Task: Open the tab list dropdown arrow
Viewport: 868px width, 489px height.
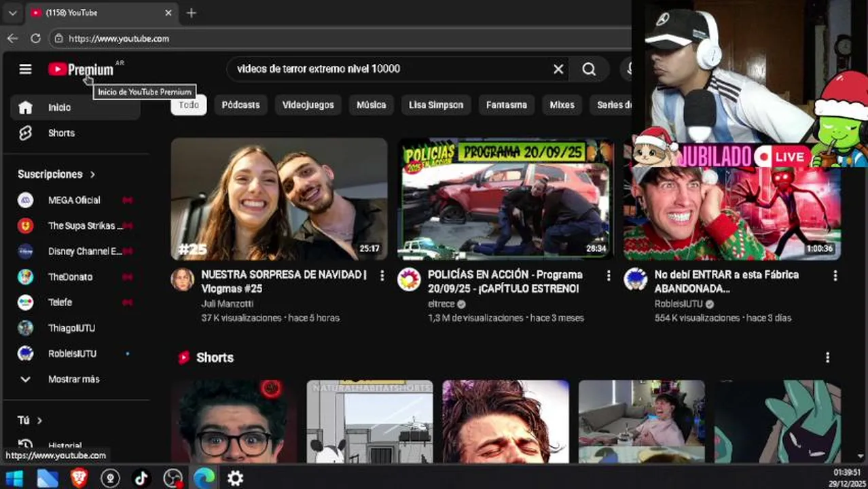Action: [12, 13]
